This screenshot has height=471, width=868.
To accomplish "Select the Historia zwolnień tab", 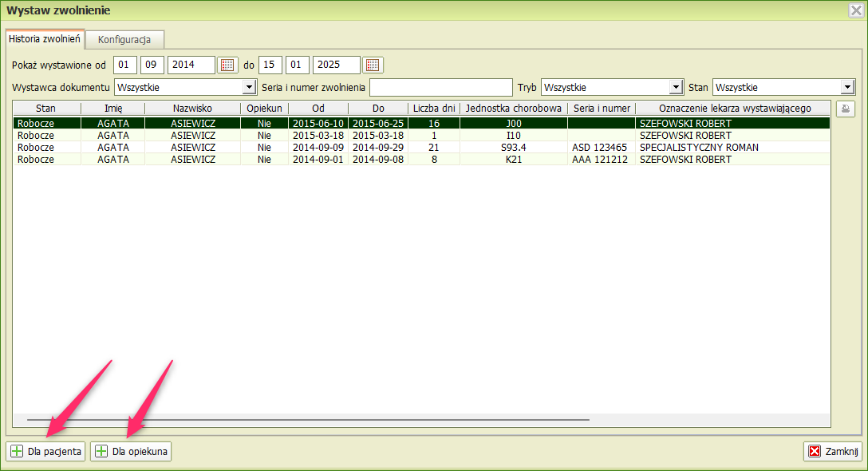I will pos(45,38).
